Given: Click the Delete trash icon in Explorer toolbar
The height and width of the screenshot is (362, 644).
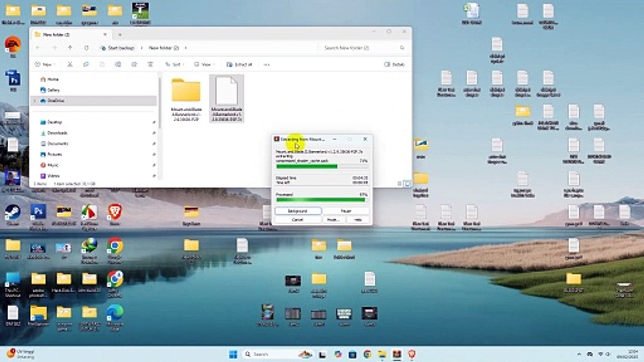Looking at the screenshot, I should tap(150, 64).
